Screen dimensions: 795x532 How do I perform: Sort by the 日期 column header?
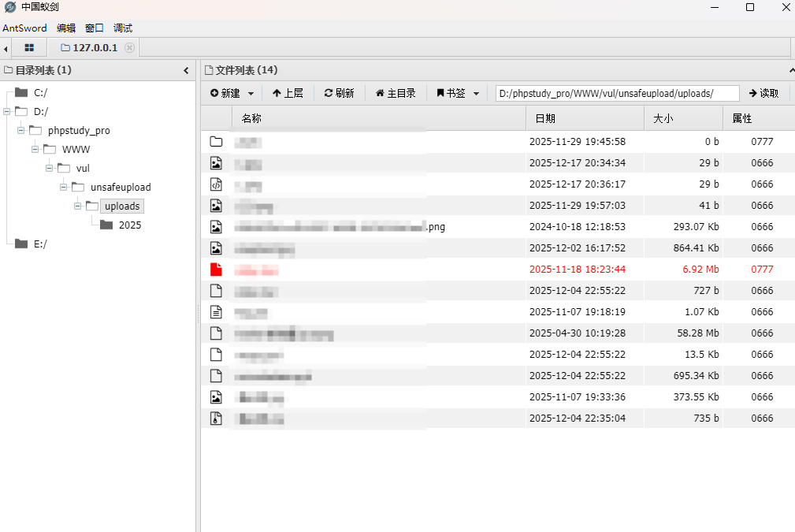585,118
